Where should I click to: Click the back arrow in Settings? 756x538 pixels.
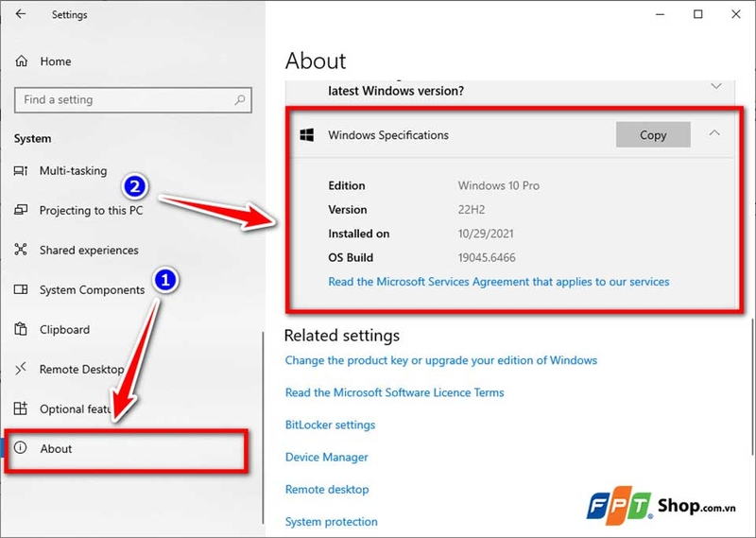tap(20, 14)
